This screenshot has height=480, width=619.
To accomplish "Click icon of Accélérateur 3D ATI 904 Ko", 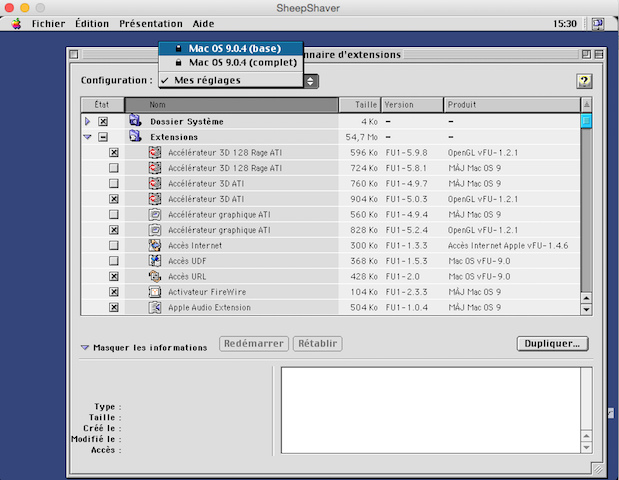I will [155, 199].
